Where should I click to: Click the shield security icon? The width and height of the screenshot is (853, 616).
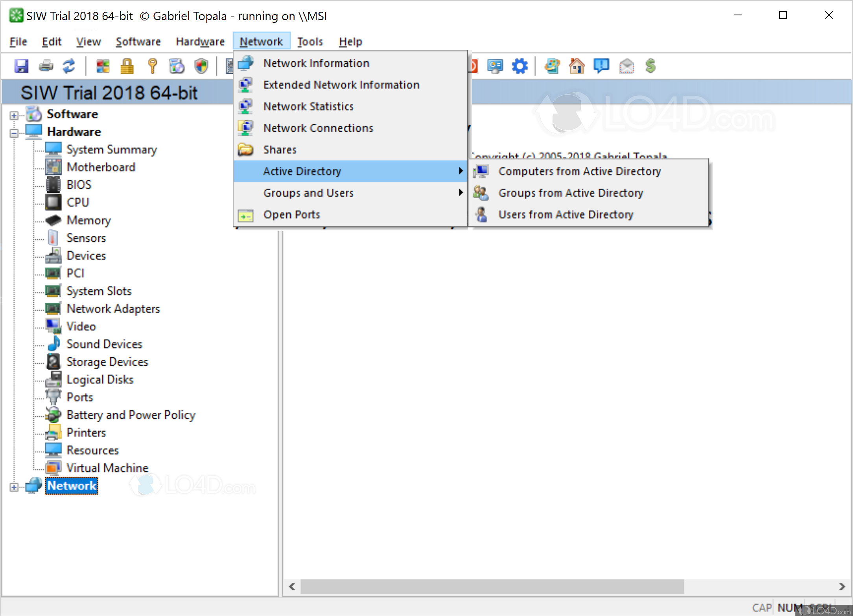201,66
